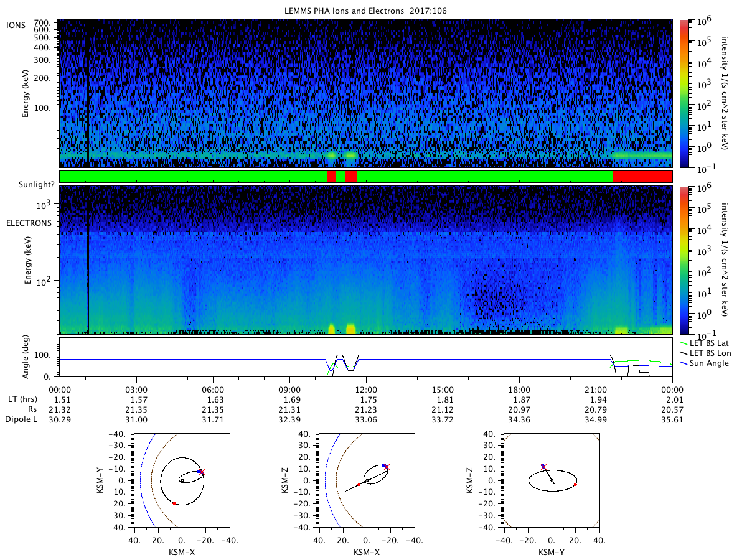This screenshot has height=560, width=747.
Task: Click the electrons intensity color bar
Action: point(685,260)
